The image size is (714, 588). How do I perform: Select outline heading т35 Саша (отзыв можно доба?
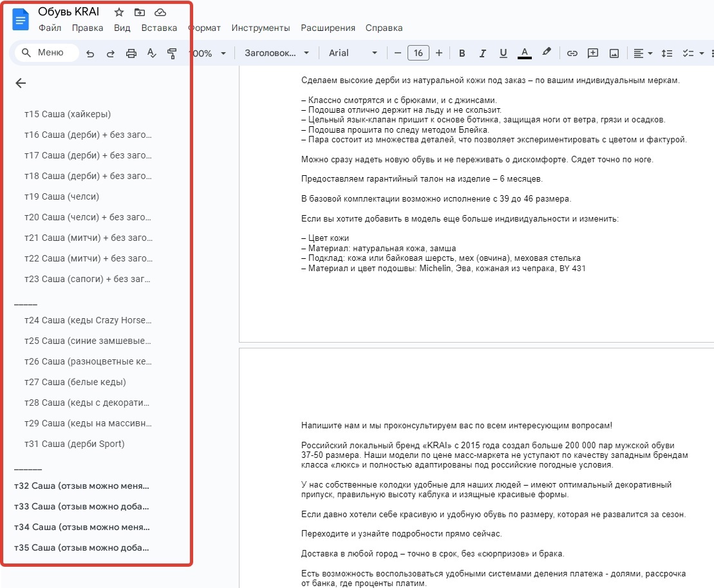pos(82,547)
